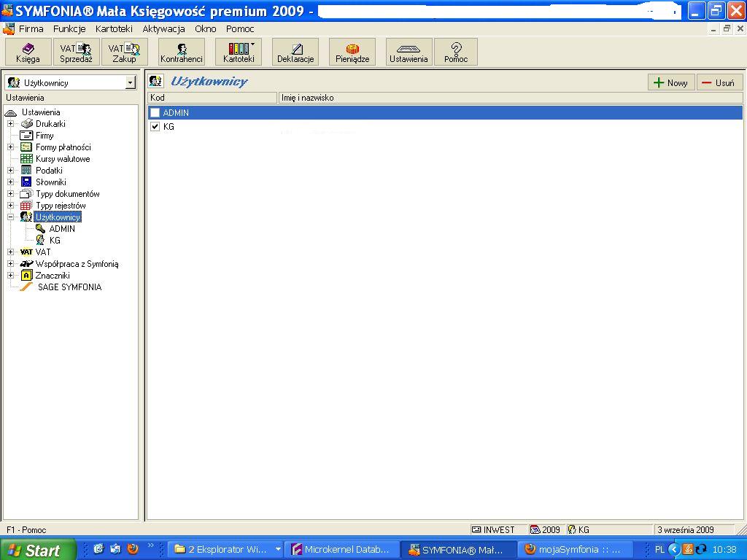Launch Firefox from quick launch
This screenshot has height=560, width=747.
click(x=133, y=548)
